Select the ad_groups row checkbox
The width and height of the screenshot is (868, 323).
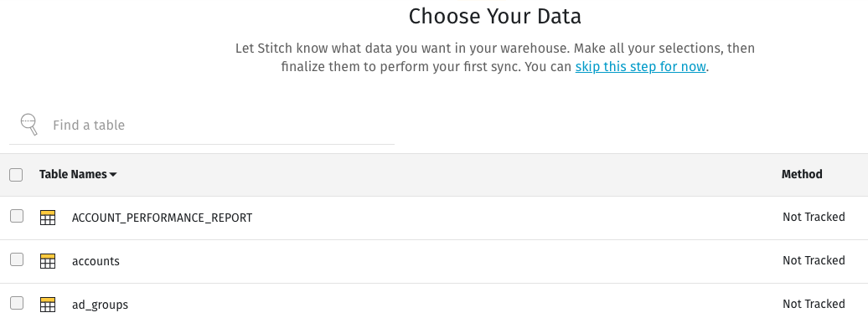(17, 303)
